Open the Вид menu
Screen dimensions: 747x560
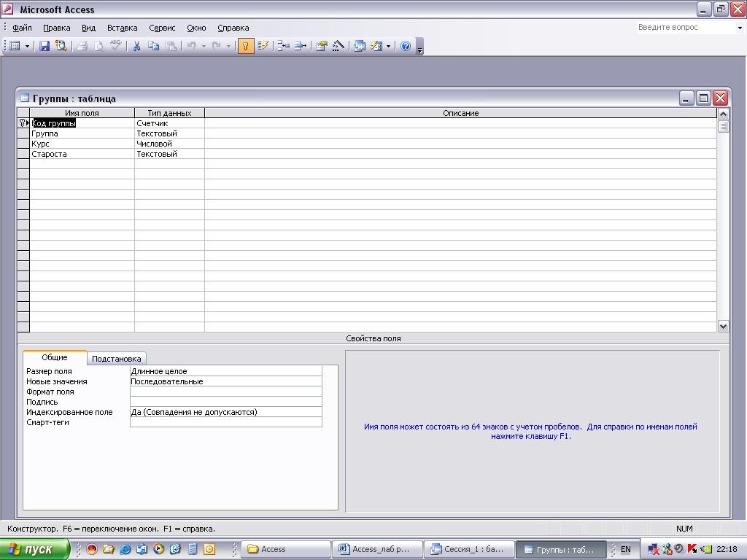point(88,28)
